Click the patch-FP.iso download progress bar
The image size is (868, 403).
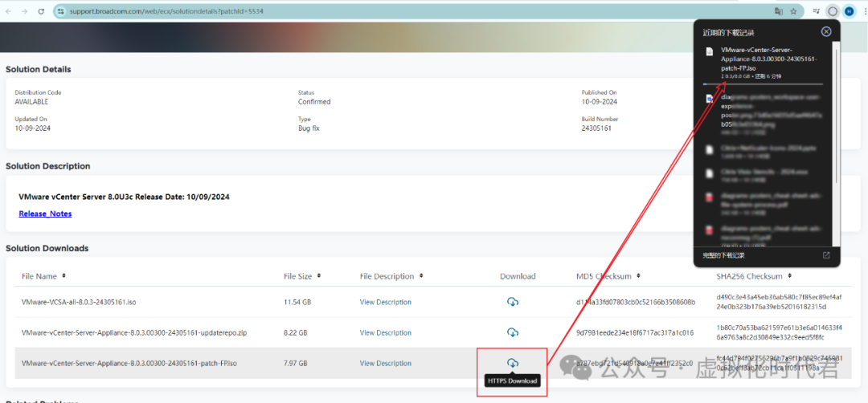pyautogui.click(x=763, y=84)
